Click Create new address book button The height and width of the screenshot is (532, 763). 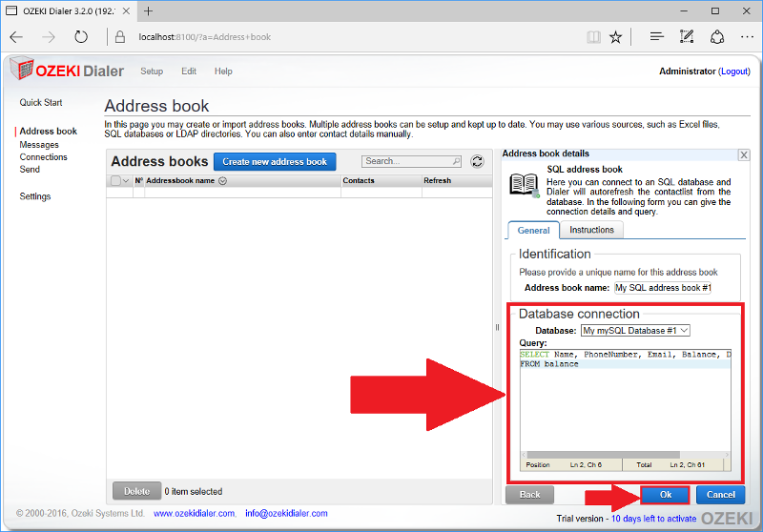click(275, 162)
